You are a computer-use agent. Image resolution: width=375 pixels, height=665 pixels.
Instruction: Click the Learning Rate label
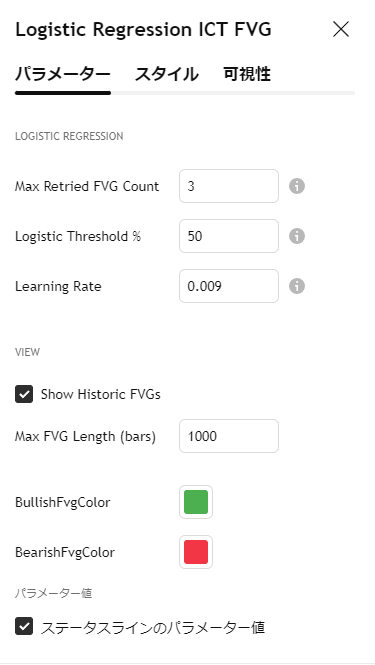coord(58,287)
